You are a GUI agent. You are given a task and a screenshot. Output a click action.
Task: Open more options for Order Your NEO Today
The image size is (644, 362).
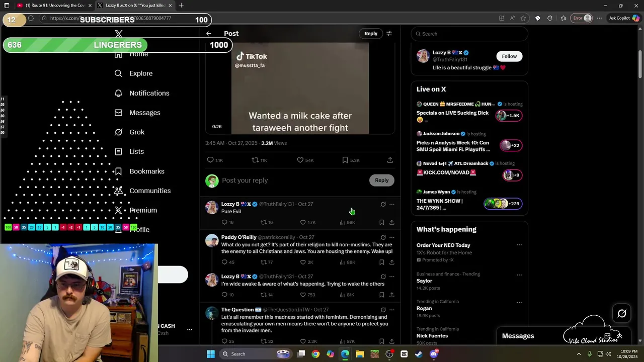(x=519, y=245)
